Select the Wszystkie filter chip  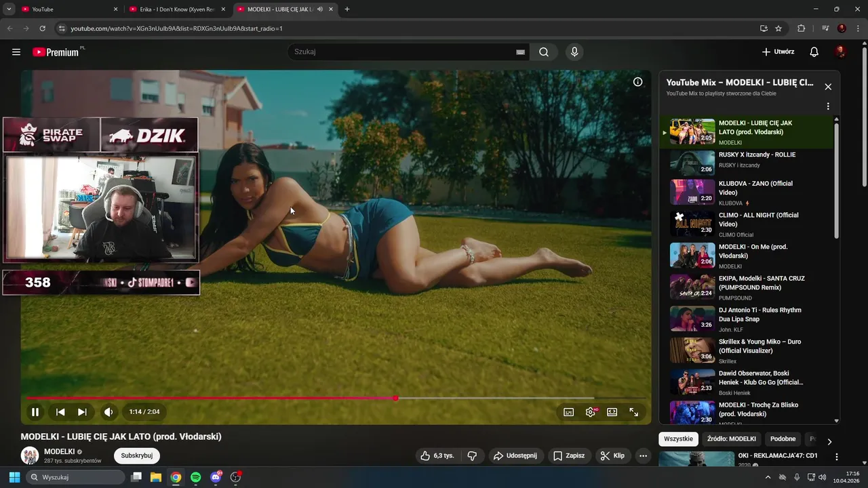click(x=678, y=439)
